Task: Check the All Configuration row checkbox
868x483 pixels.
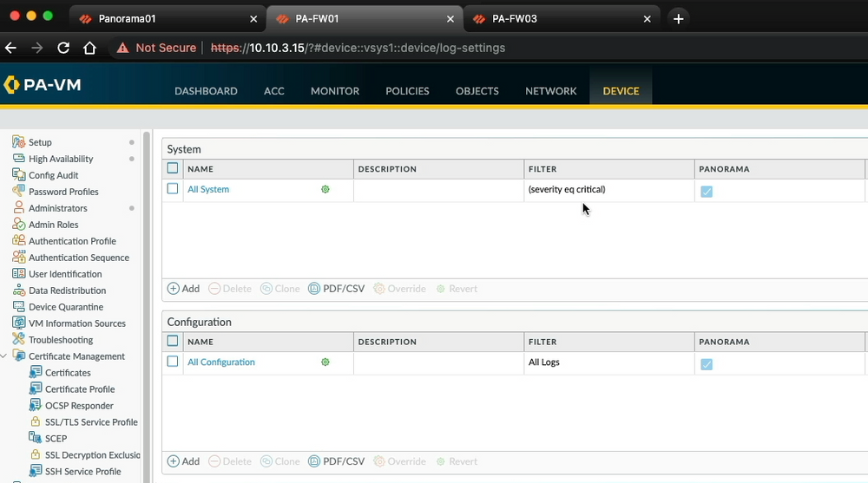Action: click(173, 362)
